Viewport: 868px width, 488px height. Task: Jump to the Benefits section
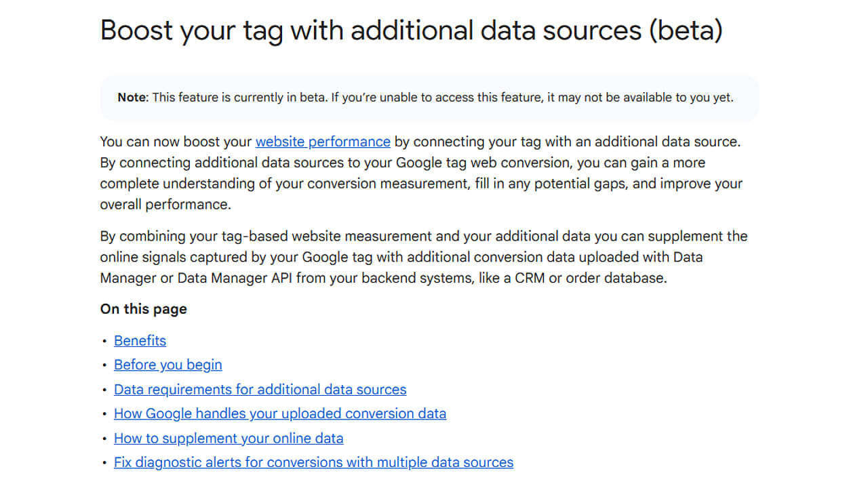[x=140, y=341]
